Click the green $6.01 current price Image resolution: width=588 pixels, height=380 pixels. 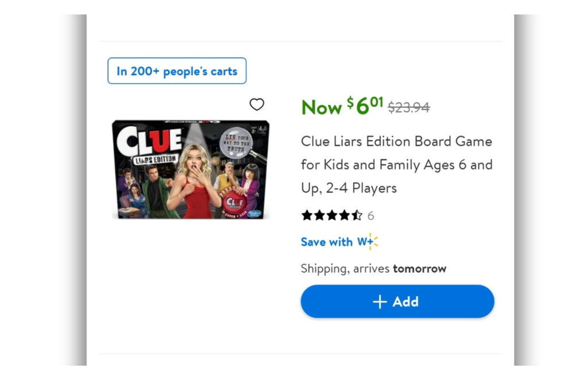[x=365, y=106]
